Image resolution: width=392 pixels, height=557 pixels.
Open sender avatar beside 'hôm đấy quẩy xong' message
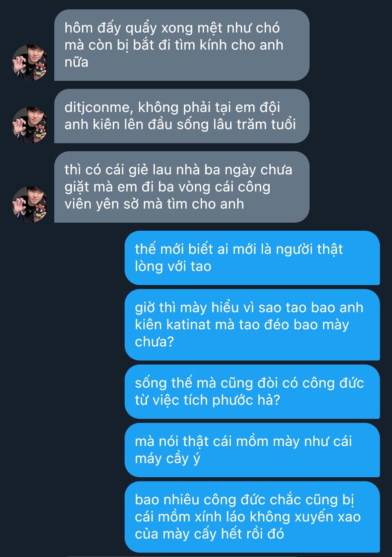30,63
